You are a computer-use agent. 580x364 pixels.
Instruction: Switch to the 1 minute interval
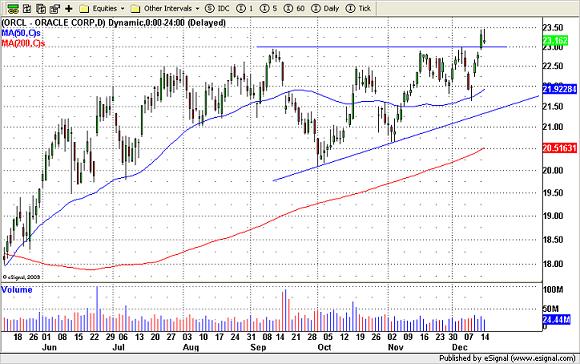click(x=245, y=8)
